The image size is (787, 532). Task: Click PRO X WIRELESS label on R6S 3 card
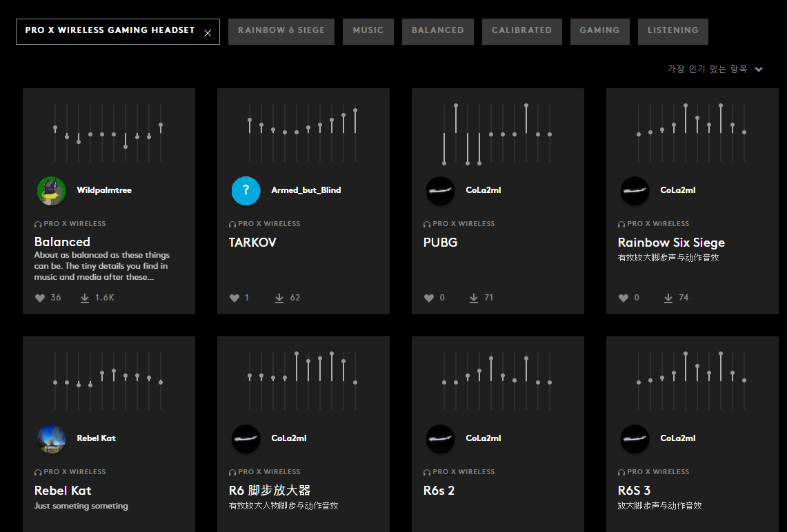[x=658, y=472]
